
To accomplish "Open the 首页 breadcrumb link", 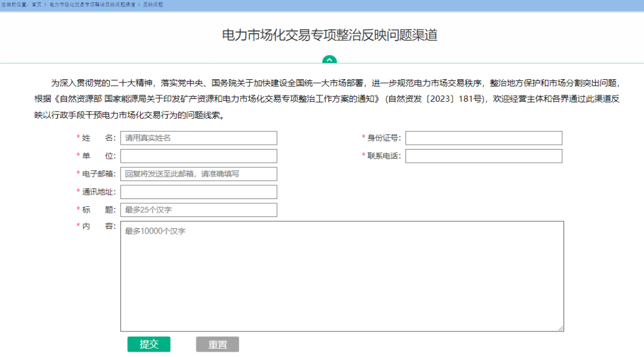I will 36,4.
